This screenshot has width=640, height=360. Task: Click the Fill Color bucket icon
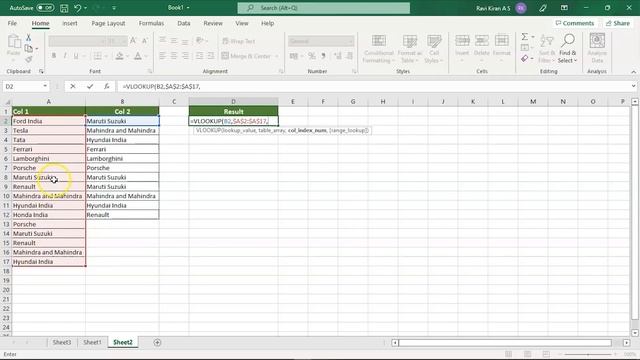click(x=119, y=56)
